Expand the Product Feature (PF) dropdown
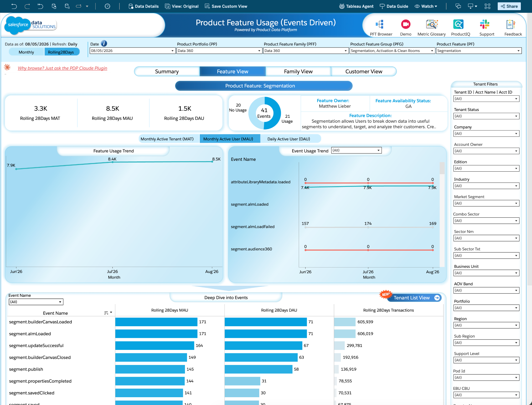This screenshot has height=405, width=532. pyautogui.click(x=479, y=51)
